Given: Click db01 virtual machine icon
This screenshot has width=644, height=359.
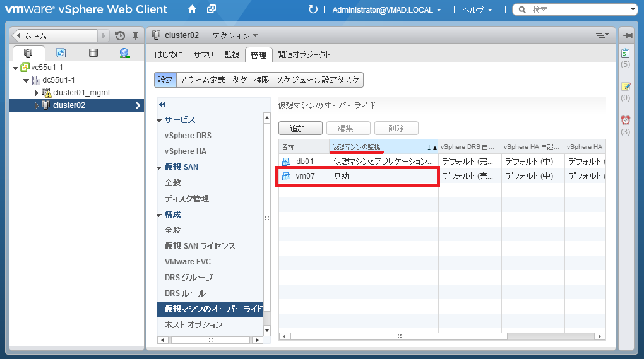Looking at the screenshot, I should pos(286,162).
